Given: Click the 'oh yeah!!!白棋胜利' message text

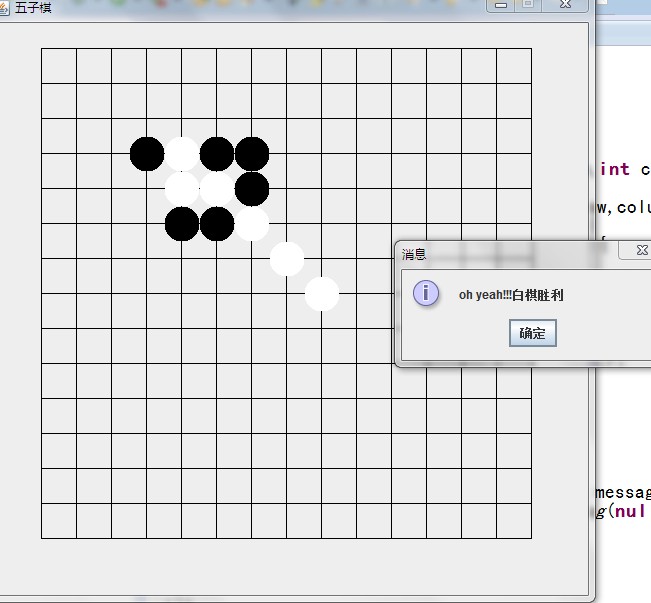Looking at the screenshot, I should tap(511, 295).
